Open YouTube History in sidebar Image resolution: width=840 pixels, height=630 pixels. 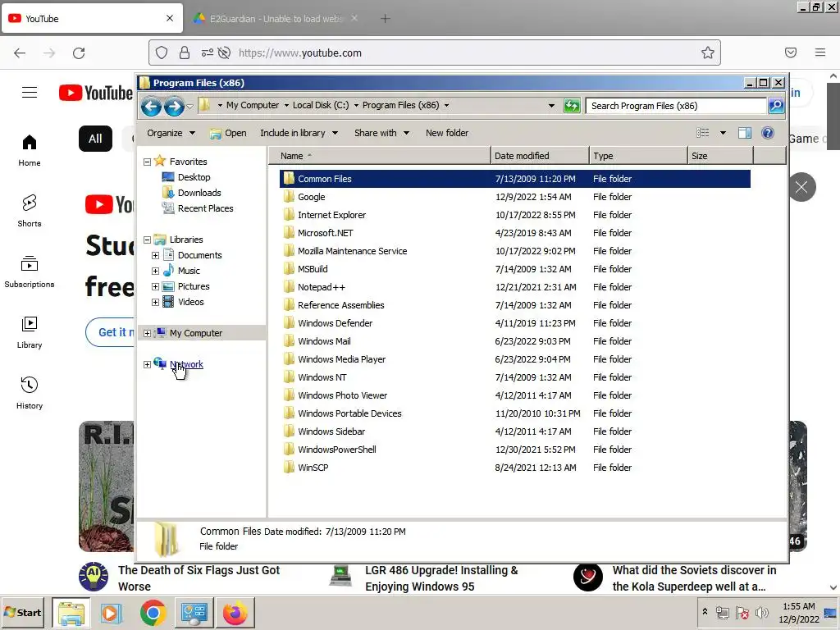pos(30,393)
